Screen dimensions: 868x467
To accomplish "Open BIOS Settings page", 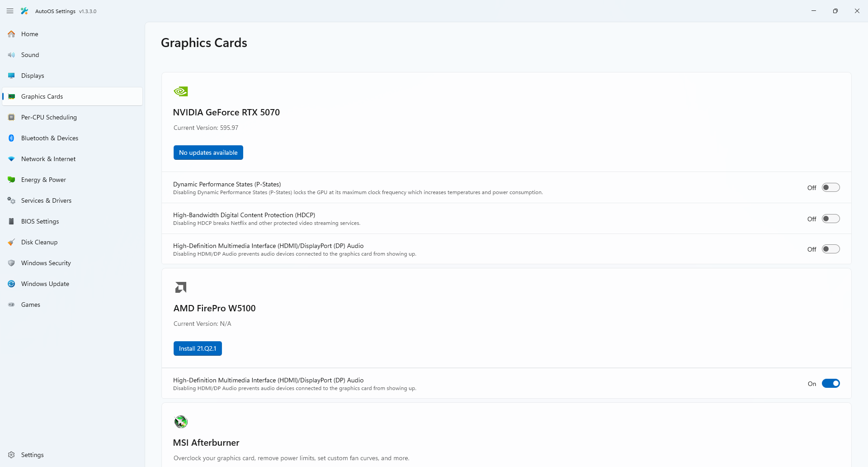I will (72, 221).
